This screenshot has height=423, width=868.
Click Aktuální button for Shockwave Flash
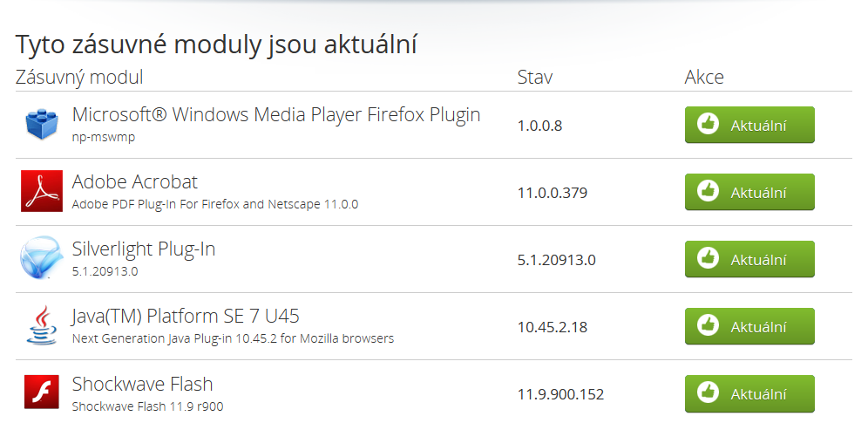tap(749, 393)
